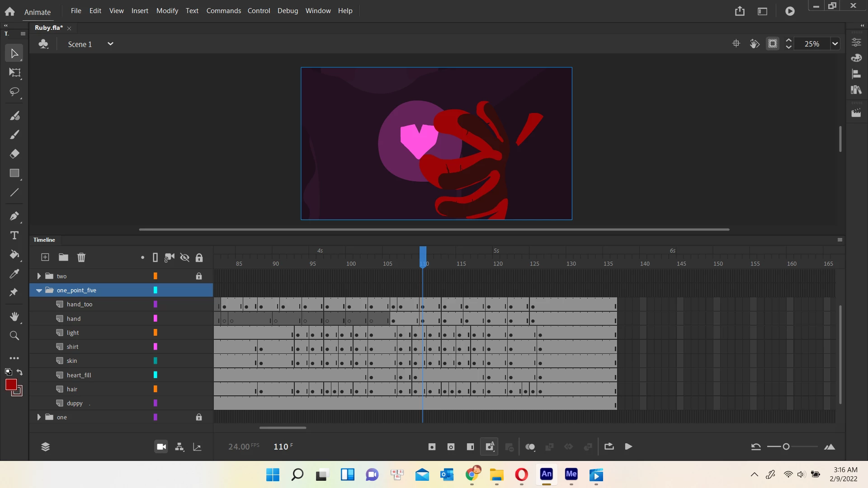This screenshot has height=488, width=868.
Task: Toggle show/hide all layers eye icon
Action: point(184,258)
